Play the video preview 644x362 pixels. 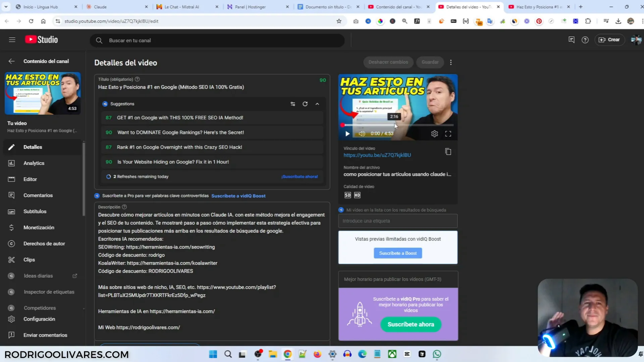[x=347, y=134]
